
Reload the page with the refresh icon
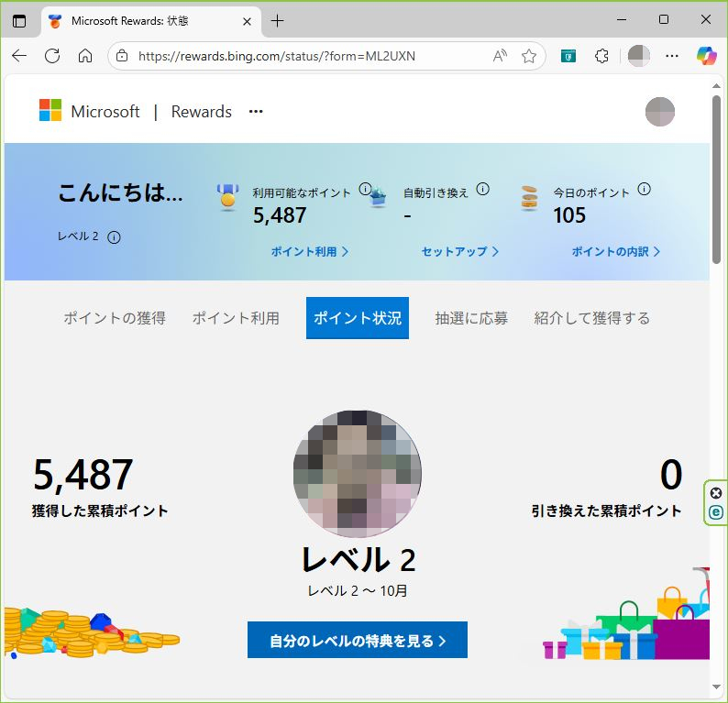pos(52,56)
